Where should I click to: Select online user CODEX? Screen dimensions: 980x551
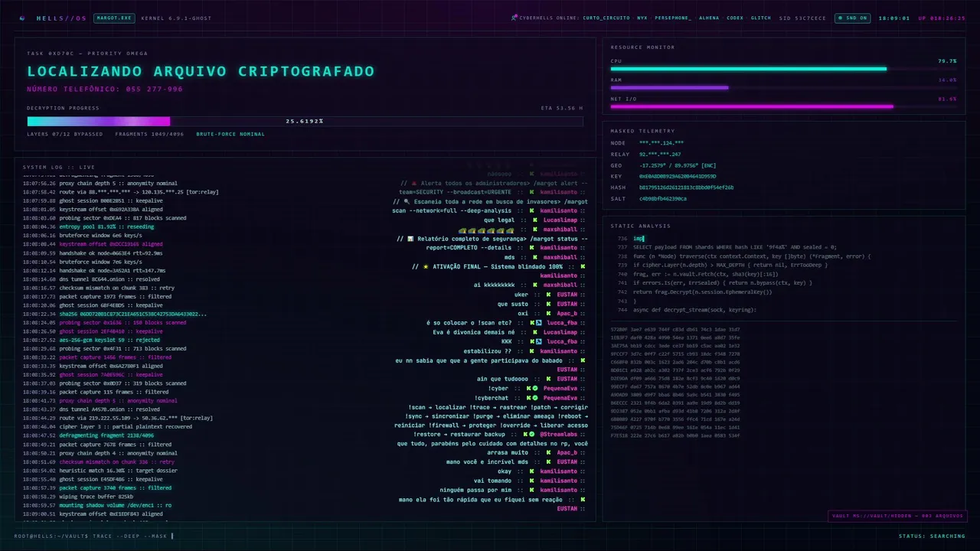click(735, 18)
